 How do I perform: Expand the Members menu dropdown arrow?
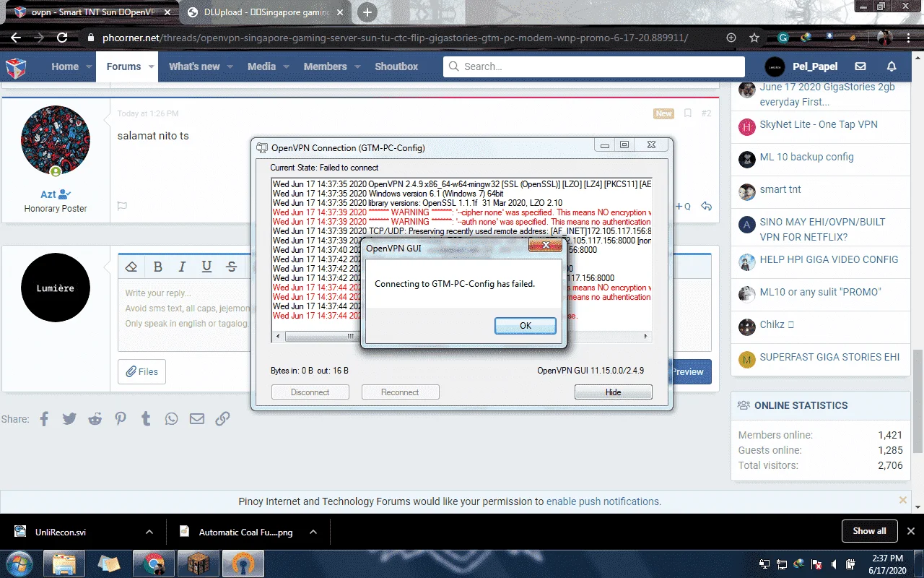coord(357,66)
